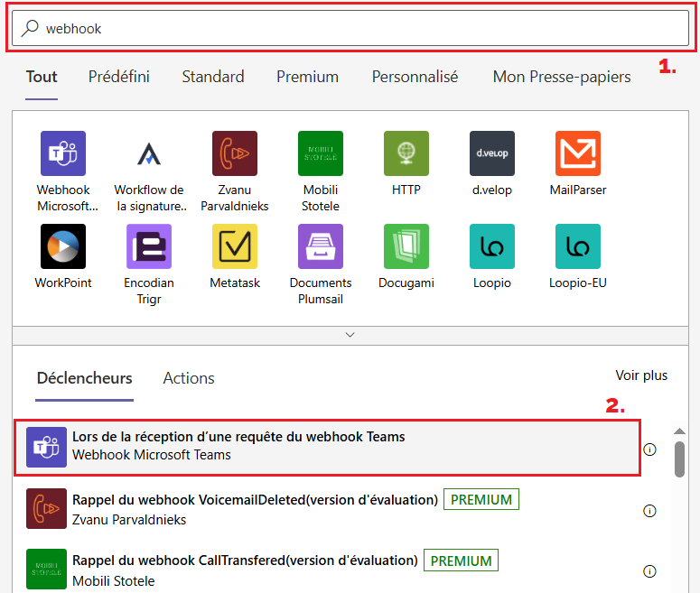Collapse the connectors grid with chevron

[350, 334]
